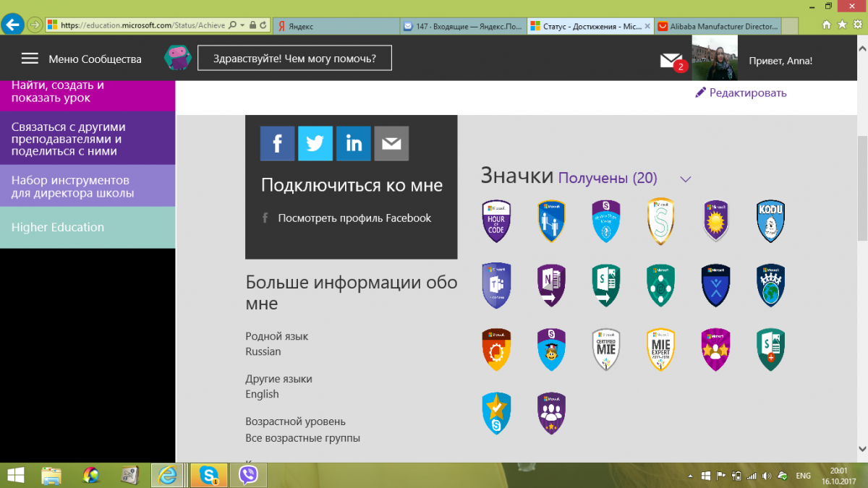Click the page vertical scrollbar
868x488 pixels.
862,188
